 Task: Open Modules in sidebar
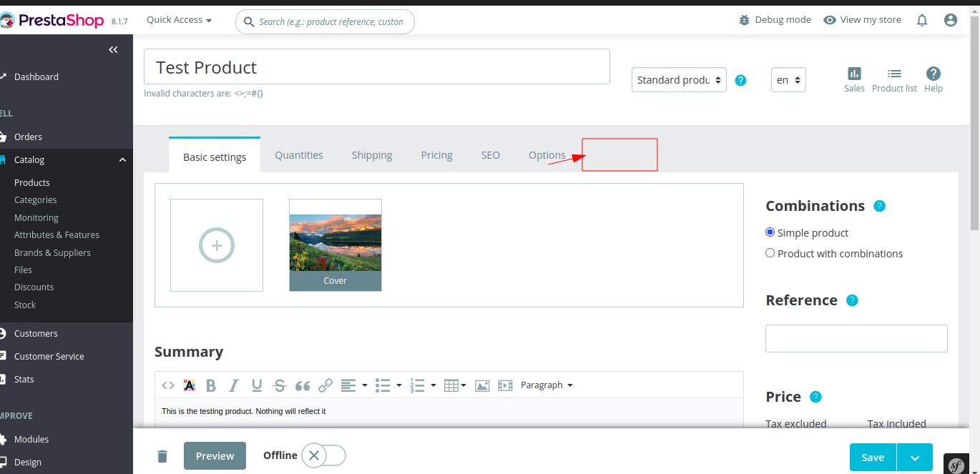pos(31,439)
